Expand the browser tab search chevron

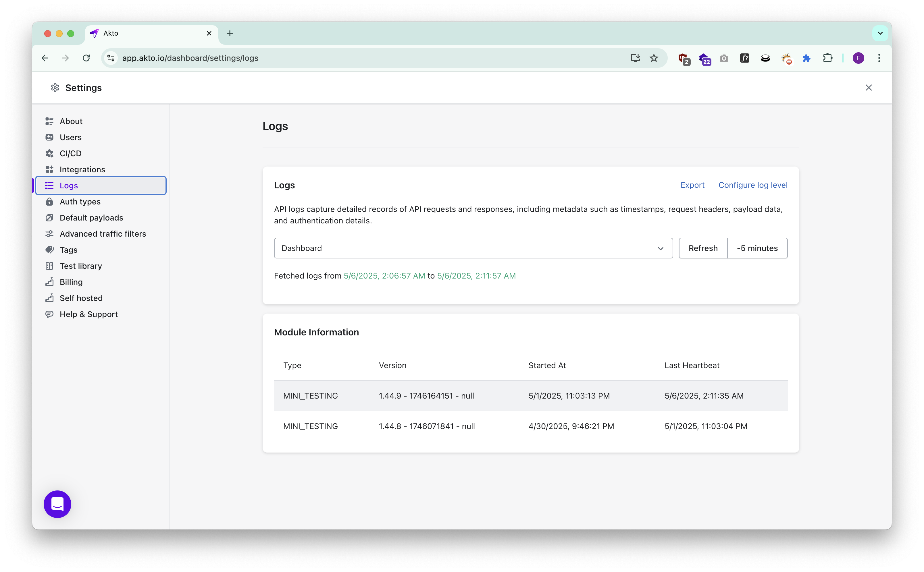[x=880, y=33]
